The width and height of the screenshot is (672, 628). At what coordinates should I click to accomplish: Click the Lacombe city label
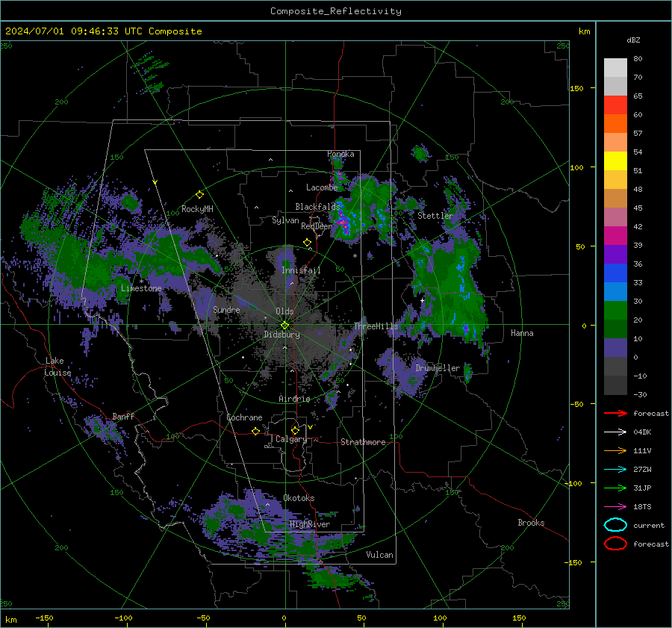pos(322,187)
